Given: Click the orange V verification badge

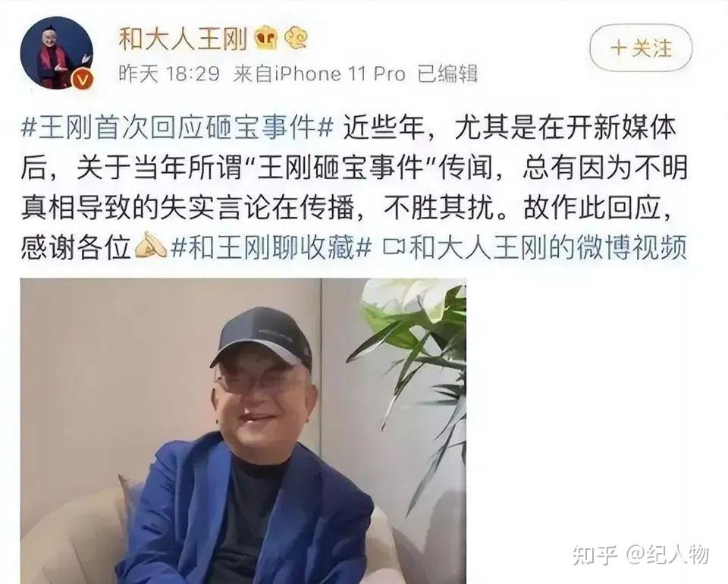Looking at the screenshot, I should click(83, 80).
